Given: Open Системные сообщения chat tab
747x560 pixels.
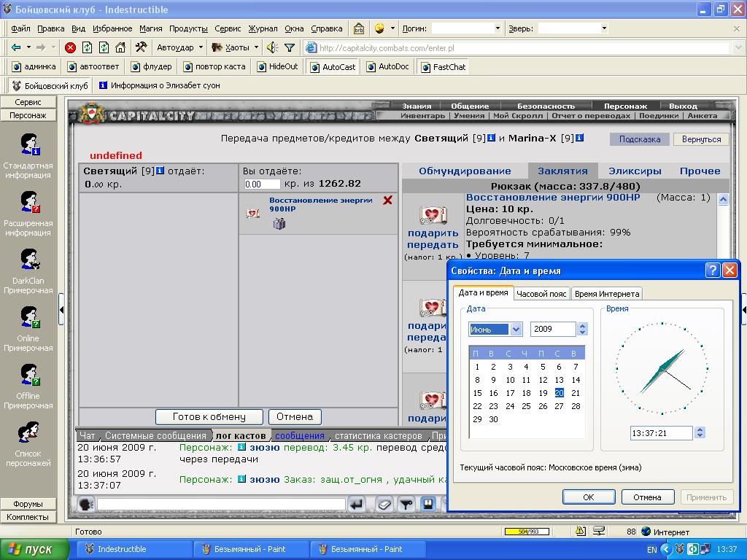Looking at the screenshot, I should [x=155, y=435].
